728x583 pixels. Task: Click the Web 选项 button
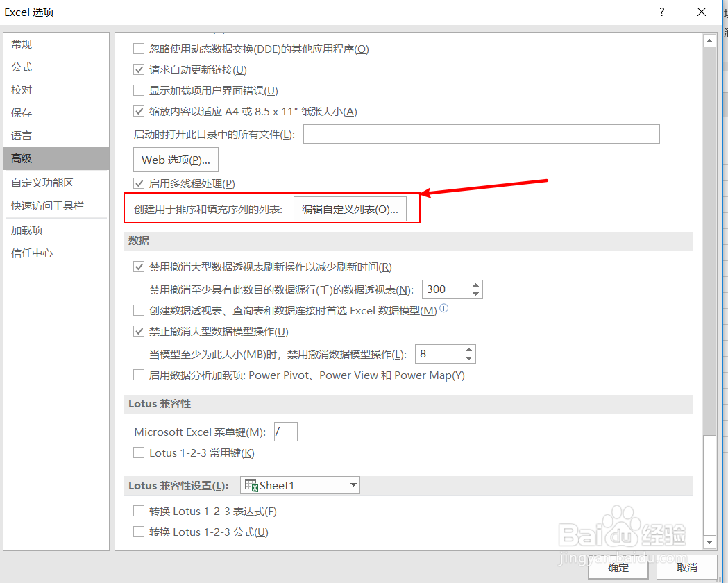pyautogui.click(x=175, y=160)
